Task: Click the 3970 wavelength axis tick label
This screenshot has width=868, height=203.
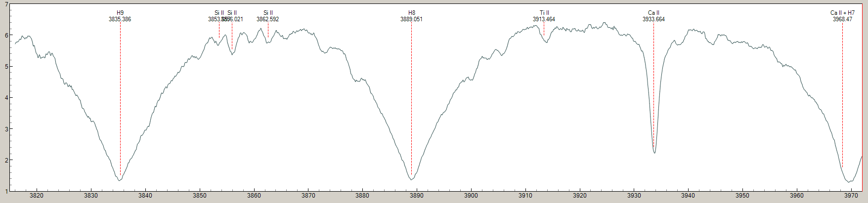Action: pos(851,196)
